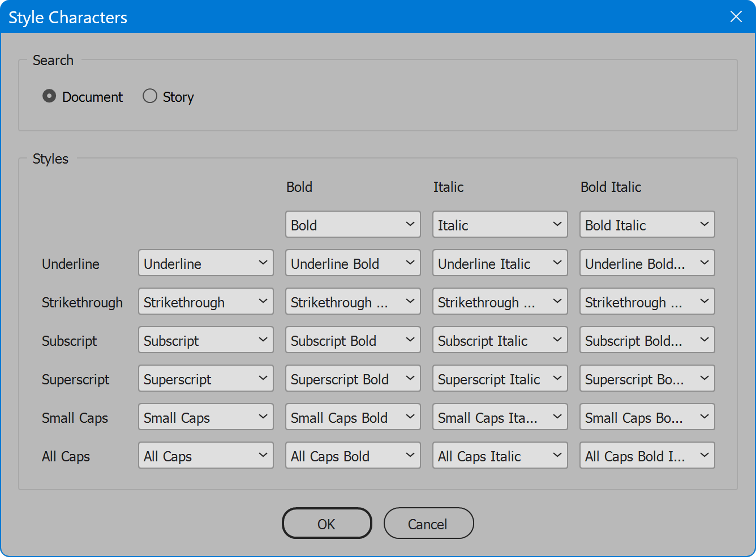Screen dimensions: 756x557
Task: Expand the plain Subscript dropdown
Action: (x=205, y=340)
